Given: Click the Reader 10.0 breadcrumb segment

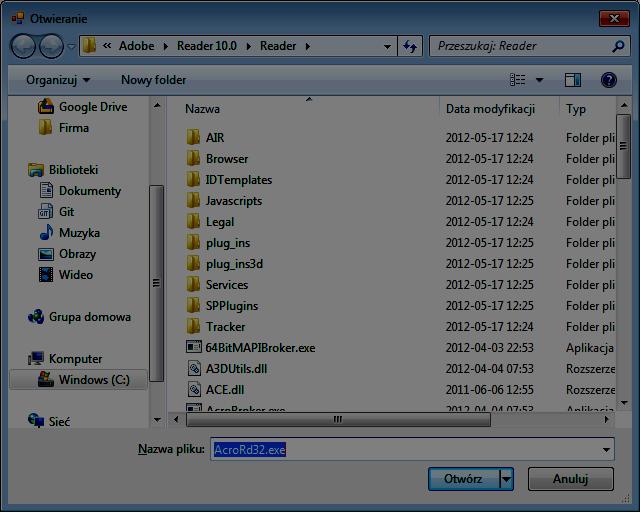Looking at the screenshot, I should [207, 46].
